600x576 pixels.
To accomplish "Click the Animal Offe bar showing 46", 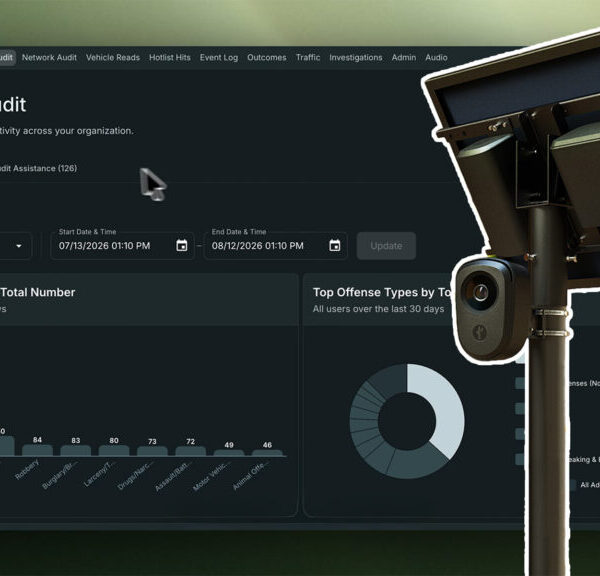I will 267,453.
